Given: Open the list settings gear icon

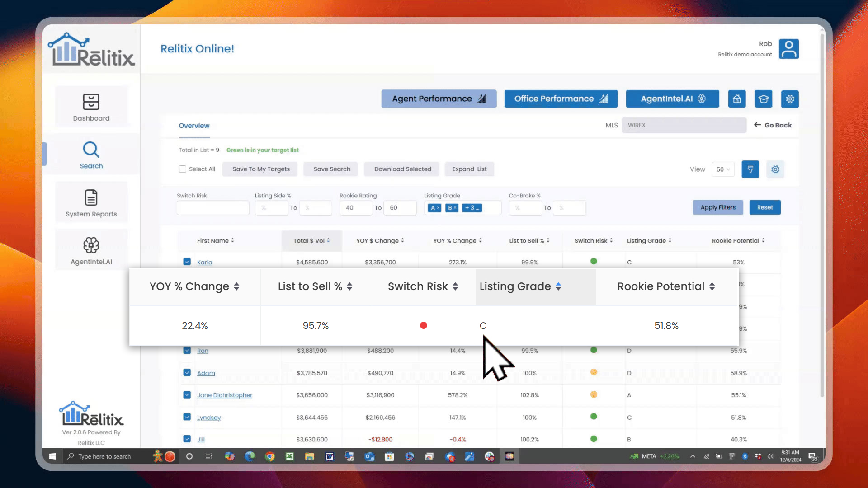Looking at the screenshot, I should click(775, 169).
